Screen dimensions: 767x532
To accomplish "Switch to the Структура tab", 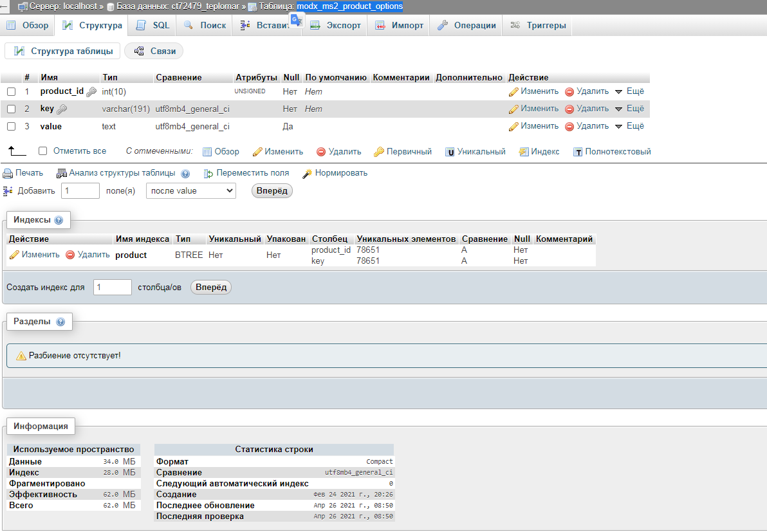I will click(x=92, y=26).
